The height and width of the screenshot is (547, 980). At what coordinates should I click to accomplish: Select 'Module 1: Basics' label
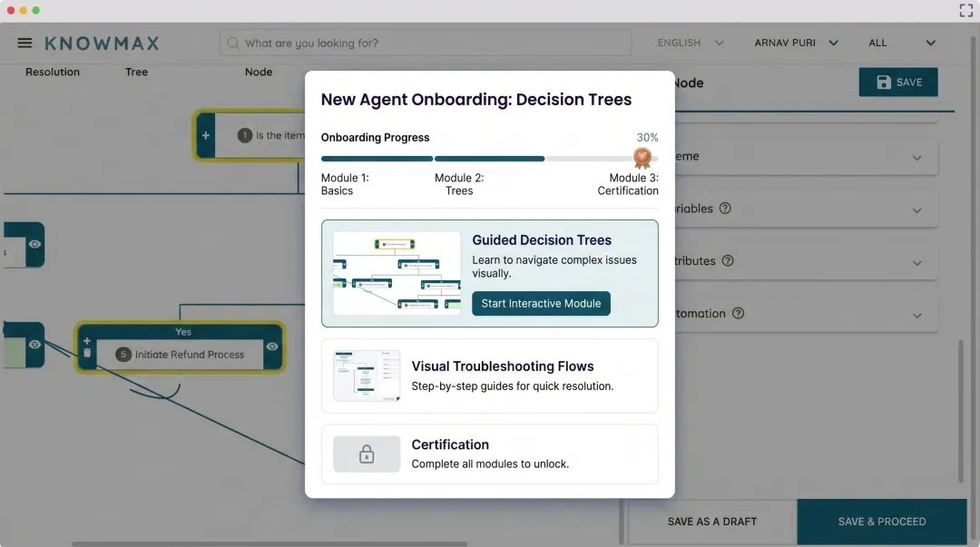[345, 184]
